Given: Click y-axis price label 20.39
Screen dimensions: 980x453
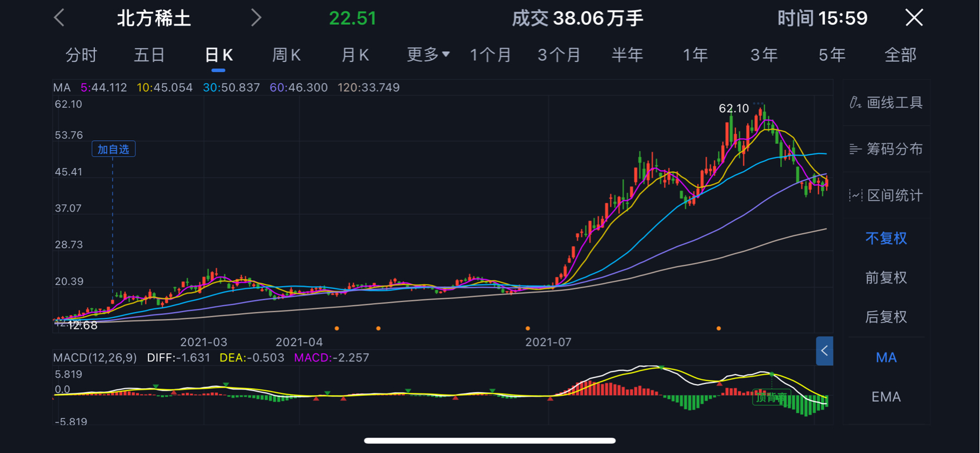Looking at the screenshot, I should click(x=68, y=281).
